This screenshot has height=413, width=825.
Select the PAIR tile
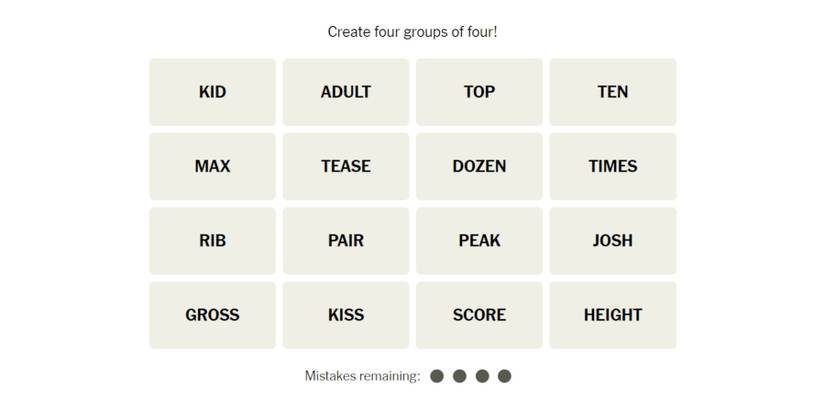pyautogui.click(x=346, y=240)
